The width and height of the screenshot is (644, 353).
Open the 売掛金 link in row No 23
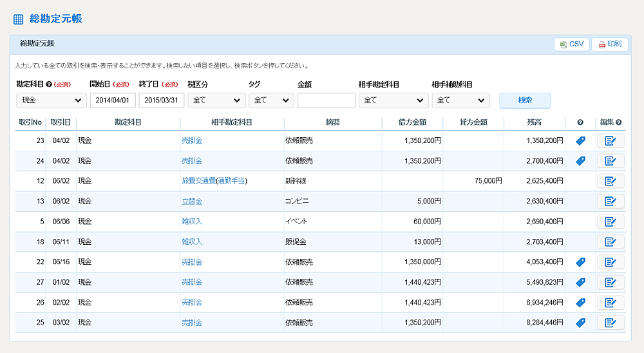pyautogui.click(x=192, y=140)
